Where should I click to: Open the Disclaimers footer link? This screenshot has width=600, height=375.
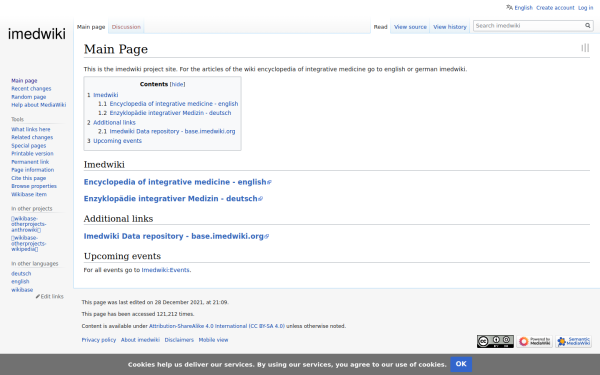tap(179, 340)
